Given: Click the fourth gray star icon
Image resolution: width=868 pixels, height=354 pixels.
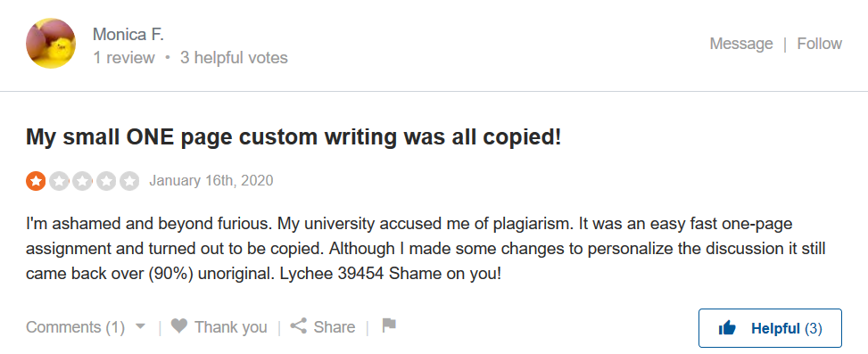Looking at the screenshot, I should tap(106, 181).
